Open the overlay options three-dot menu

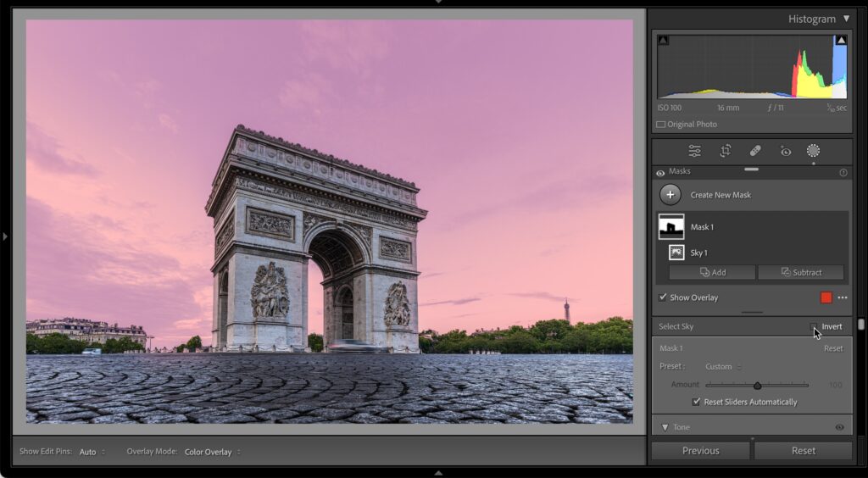click(843, 297)
